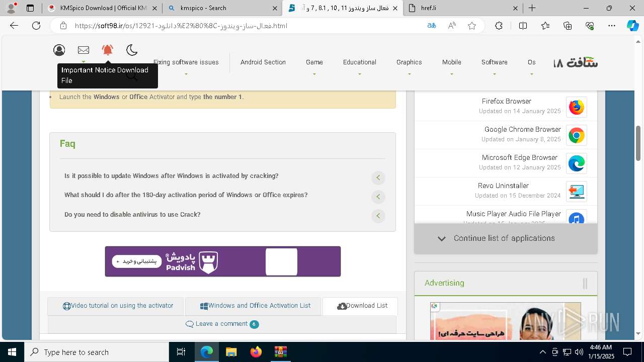Open Music Player Audio File Player icon
This screenshot has height=362, width=644.
tap(577, 217)
